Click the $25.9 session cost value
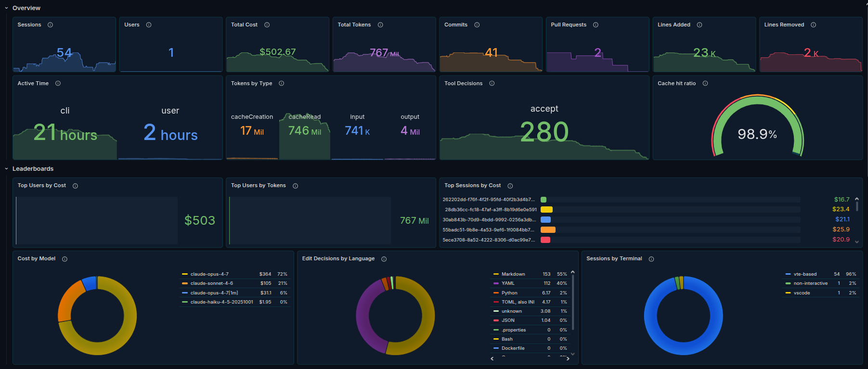 pos(841,229)
